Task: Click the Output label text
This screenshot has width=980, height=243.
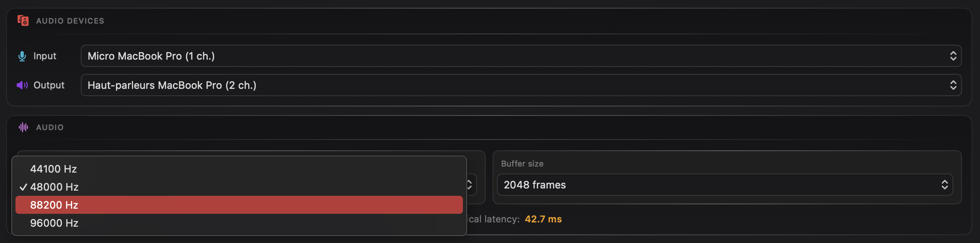Action: (49, 85)
